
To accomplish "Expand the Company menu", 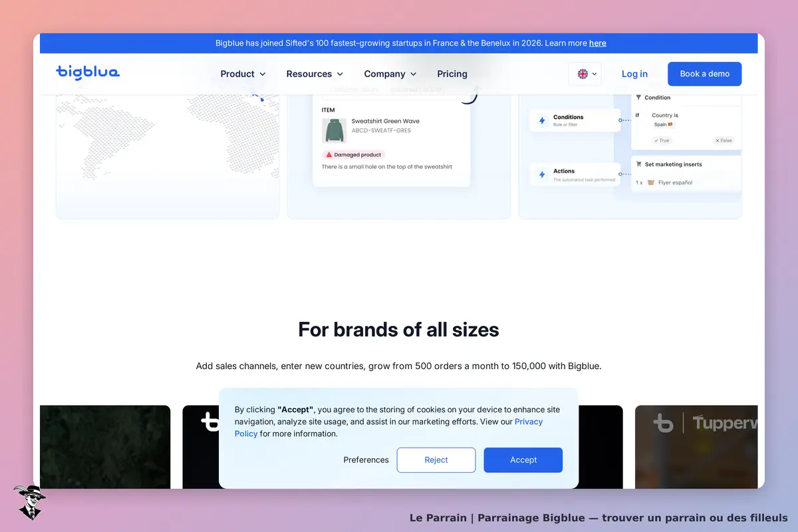I will pyautogui.click(x=390, y=74).
